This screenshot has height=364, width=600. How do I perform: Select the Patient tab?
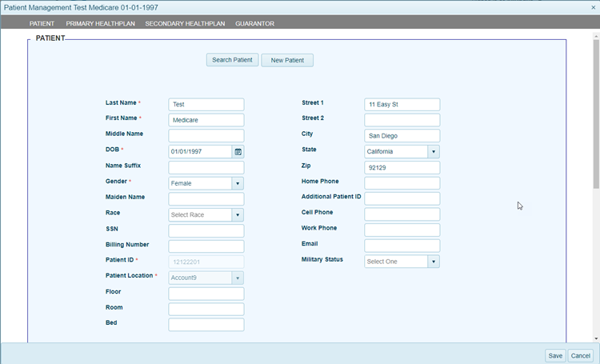(42, 24)
